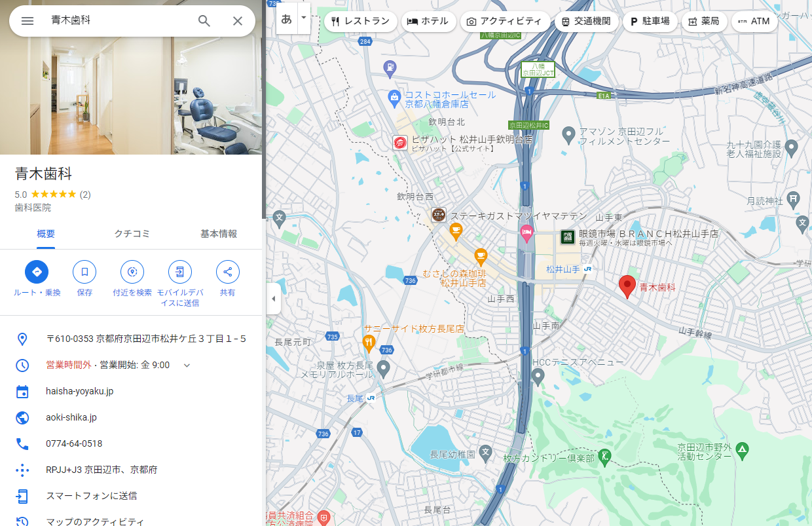The height and width of the screenshot is (526, 812).
Task: Expand business hours chevron
Action: pyautogui.click(x=187, y=365)
